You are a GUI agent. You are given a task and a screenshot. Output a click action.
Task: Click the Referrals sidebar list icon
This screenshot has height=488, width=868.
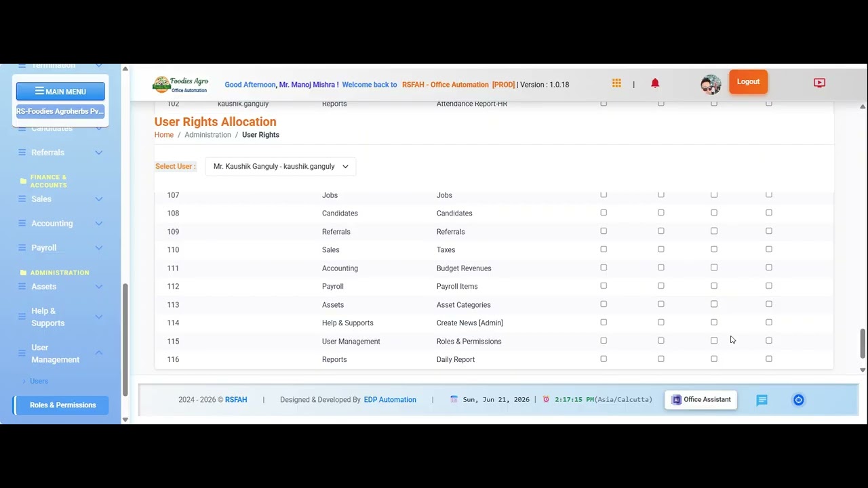click(22, 152)
